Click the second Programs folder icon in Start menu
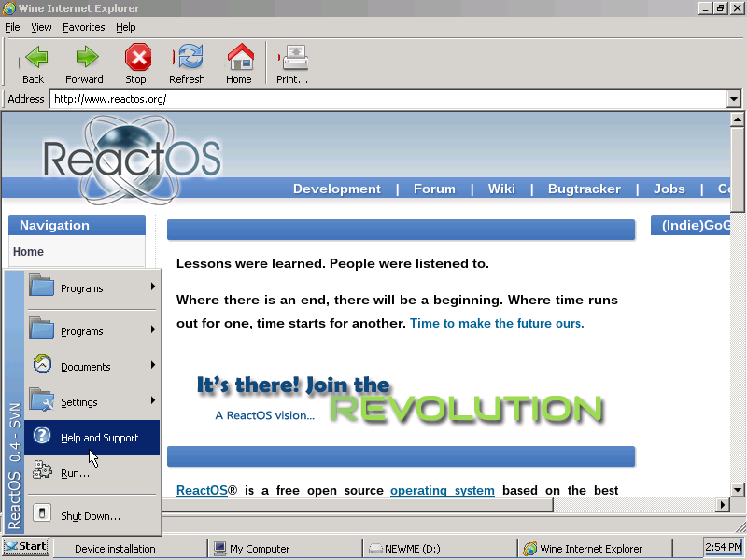 click(41, 329)
